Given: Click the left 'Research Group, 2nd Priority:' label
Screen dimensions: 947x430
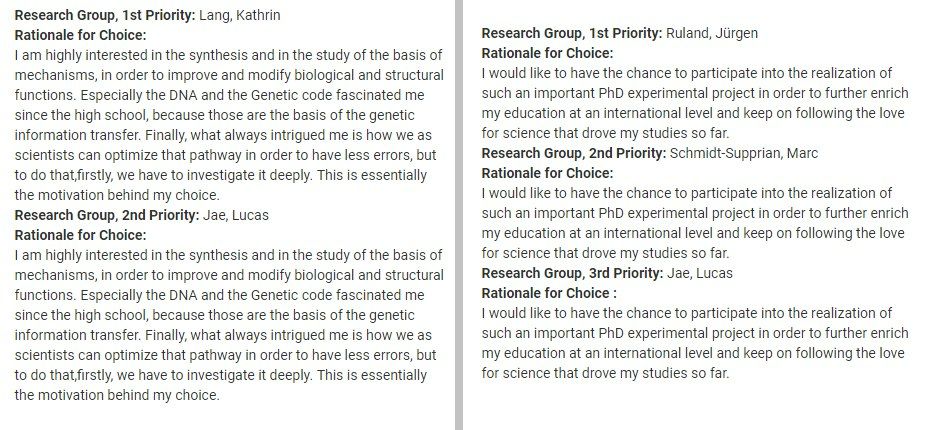Looking at the screenshot, I should pyautogui.click(x=107, y=215).
